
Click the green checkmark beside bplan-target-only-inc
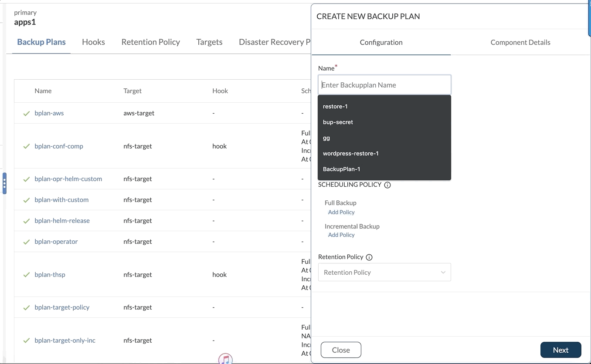pyautogui.click(x=27, y=340)
